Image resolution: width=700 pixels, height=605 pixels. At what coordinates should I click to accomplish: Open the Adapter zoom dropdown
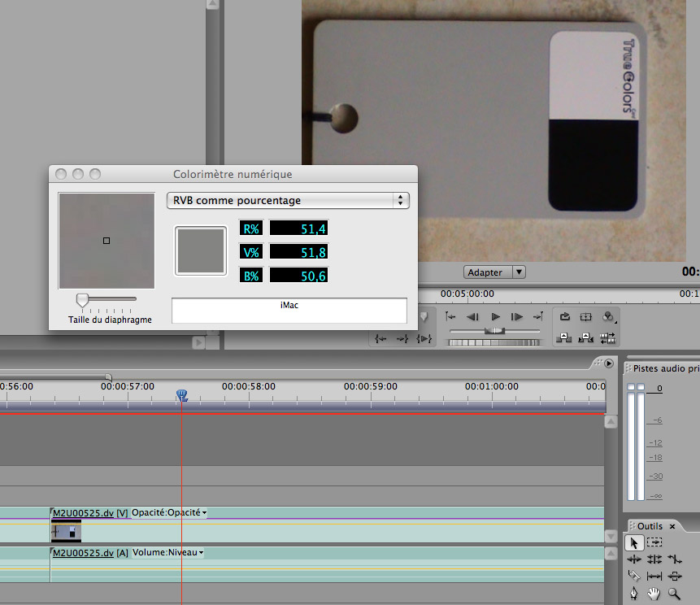point(494,272)
